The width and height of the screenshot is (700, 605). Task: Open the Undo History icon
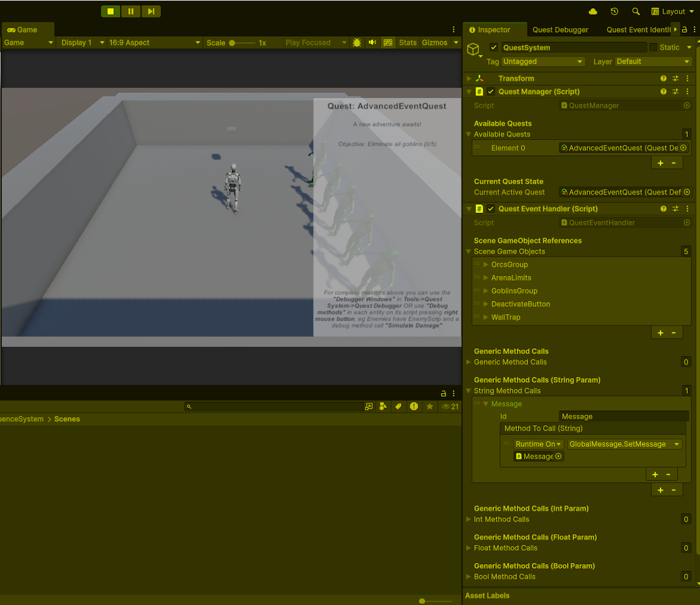tap(614, 11)
